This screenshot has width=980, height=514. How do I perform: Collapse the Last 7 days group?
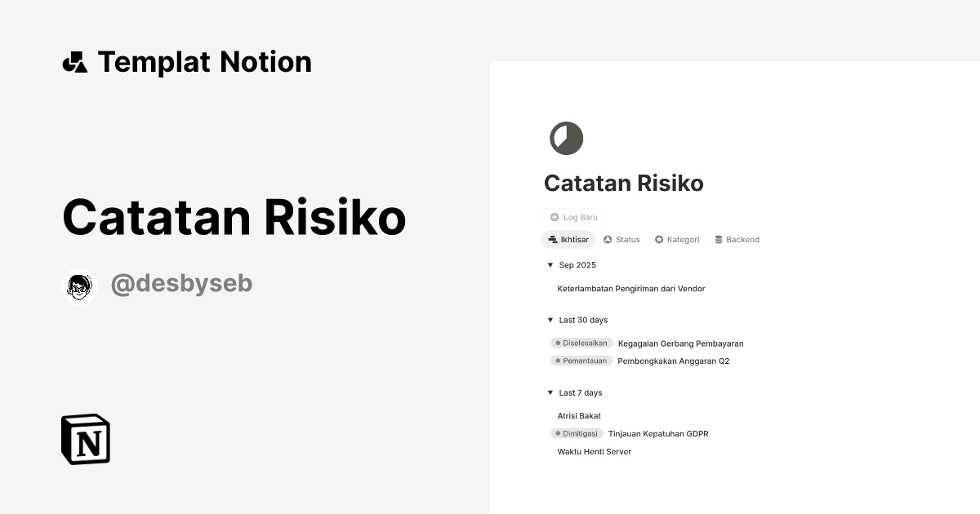pos(550,392)
